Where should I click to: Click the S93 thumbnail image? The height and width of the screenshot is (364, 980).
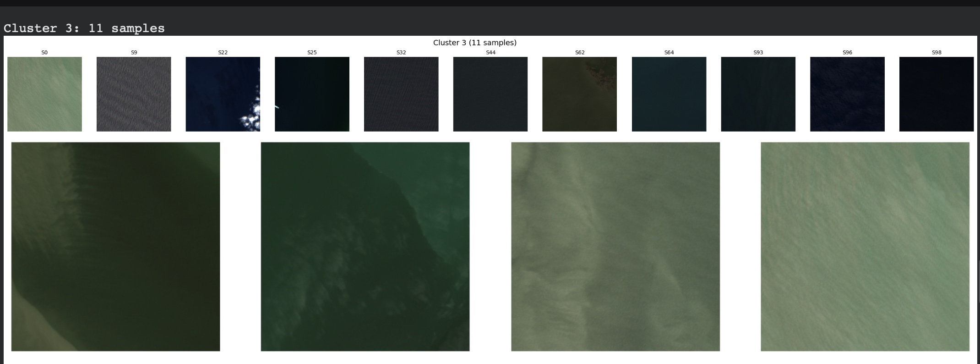click(758, 94)
